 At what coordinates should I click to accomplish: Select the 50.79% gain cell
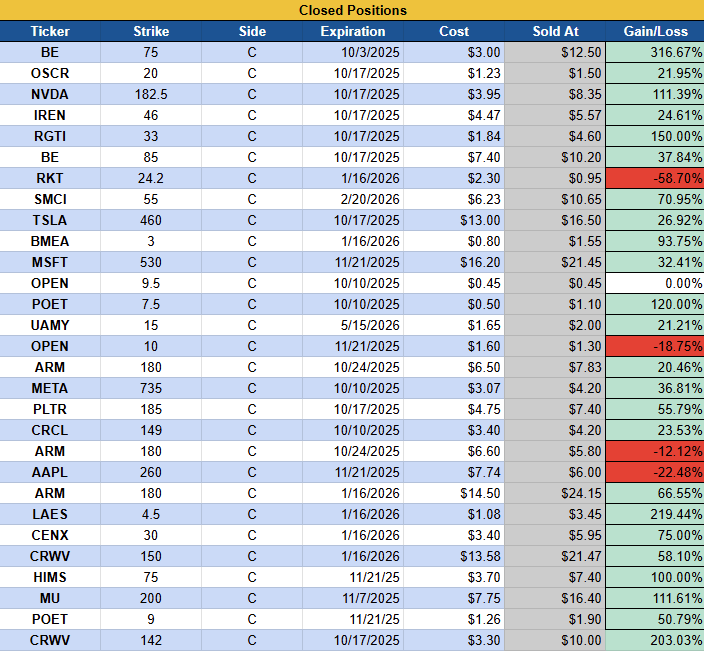click(x=655, y=619)
